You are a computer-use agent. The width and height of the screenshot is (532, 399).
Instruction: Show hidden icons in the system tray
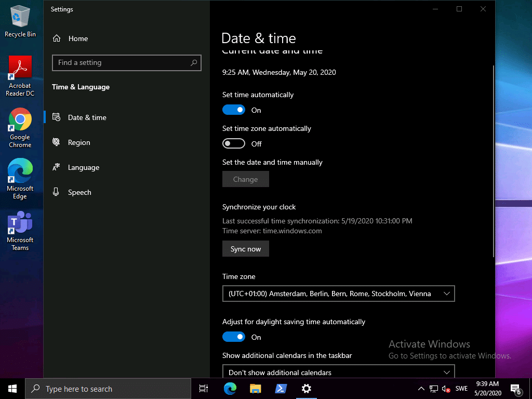421,389
